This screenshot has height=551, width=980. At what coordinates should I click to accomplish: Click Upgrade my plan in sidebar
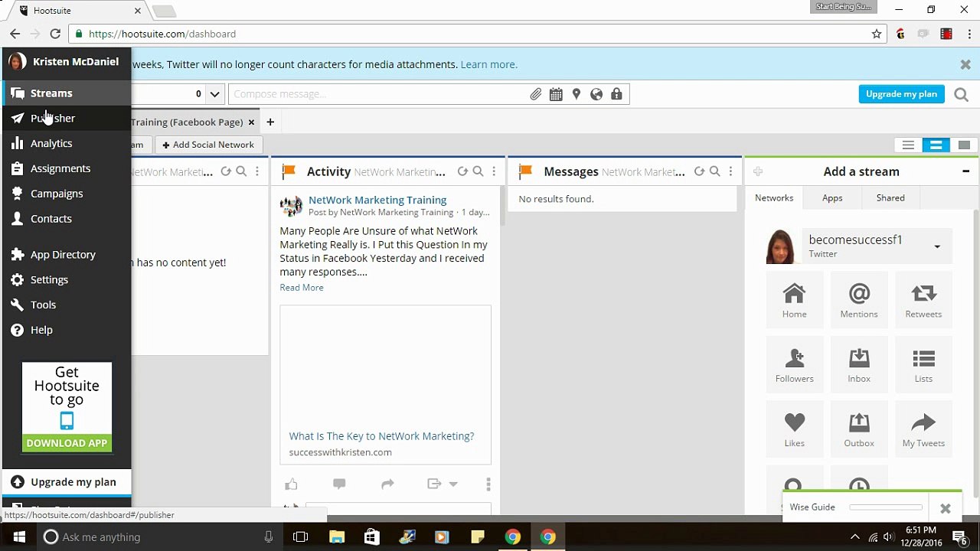point(66,482)
